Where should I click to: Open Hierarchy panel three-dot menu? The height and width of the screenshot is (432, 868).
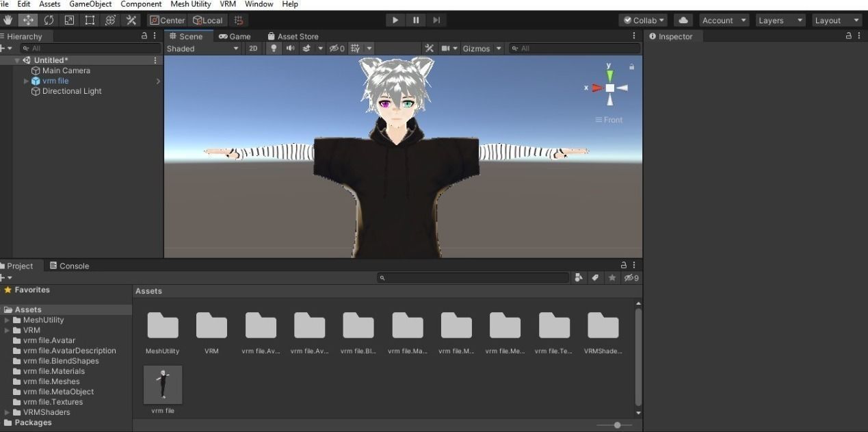(x=154, y=36)
